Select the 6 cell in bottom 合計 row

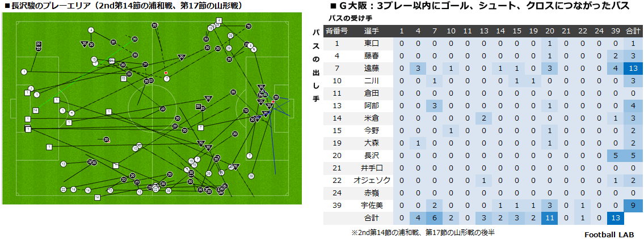435,217
